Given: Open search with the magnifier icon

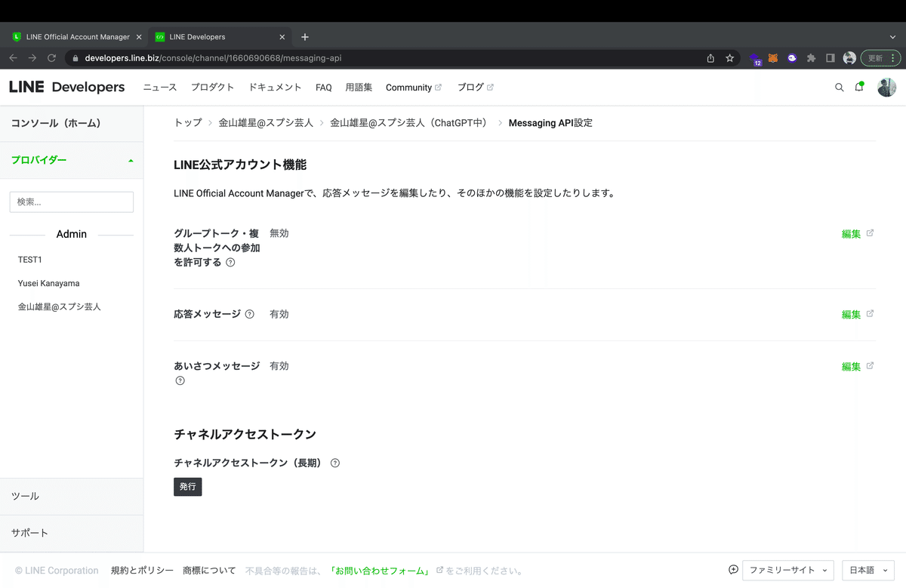Looking at the screenshot, I should (839, 88).
